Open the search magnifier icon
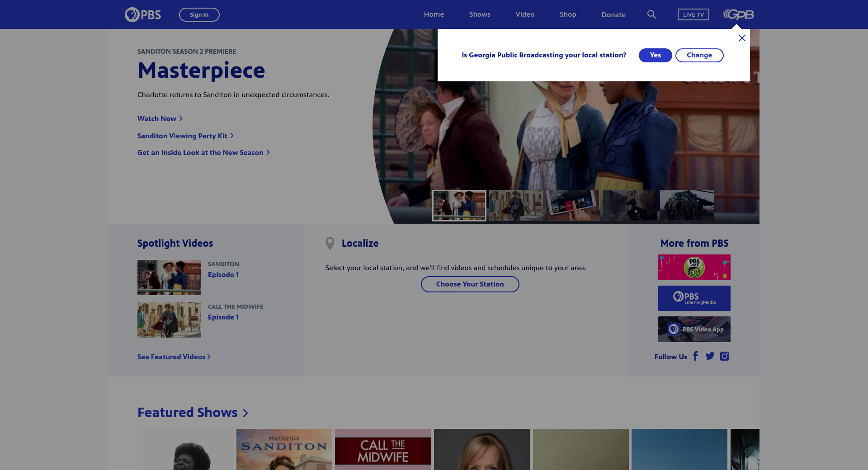Screen dimensions: 868x470 [x=651, y=14]
